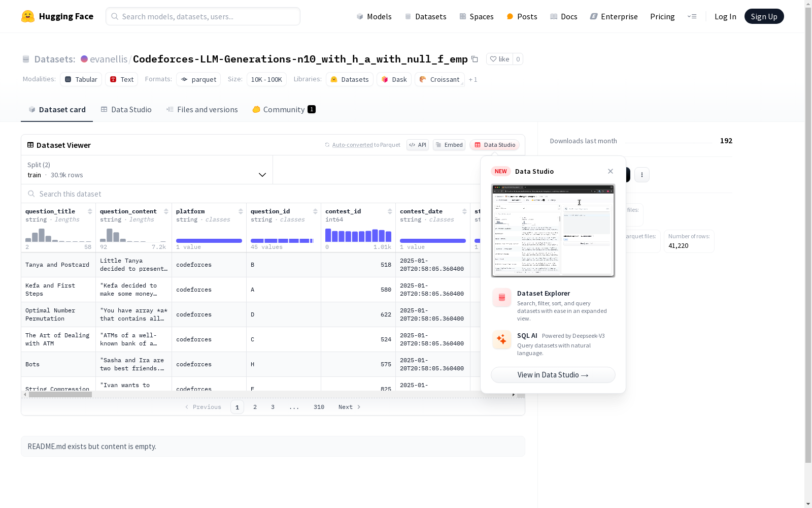Show additional libraries with +1
This screenshot has width=812, height=508.
click(473, 79)
